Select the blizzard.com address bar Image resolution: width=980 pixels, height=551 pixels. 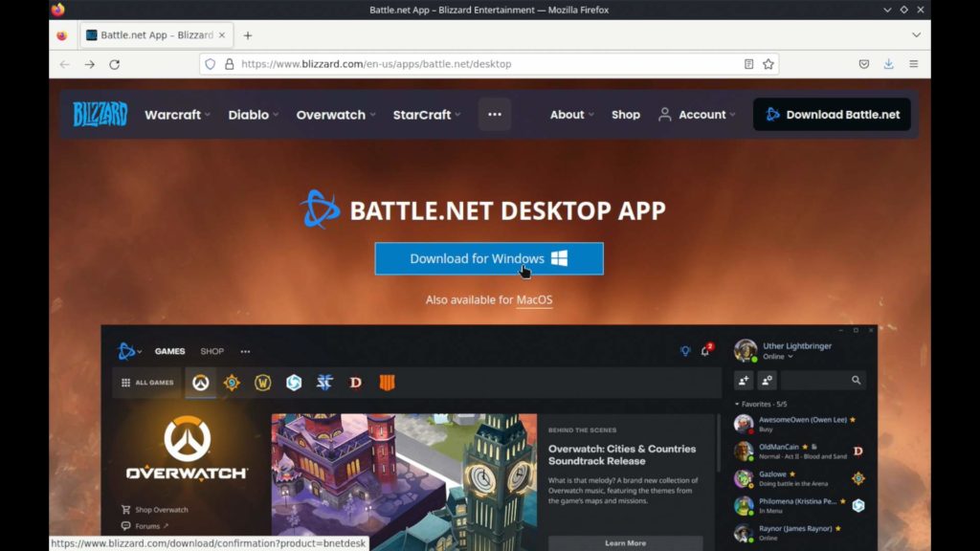pyautogui.click(x=487, y=64)
